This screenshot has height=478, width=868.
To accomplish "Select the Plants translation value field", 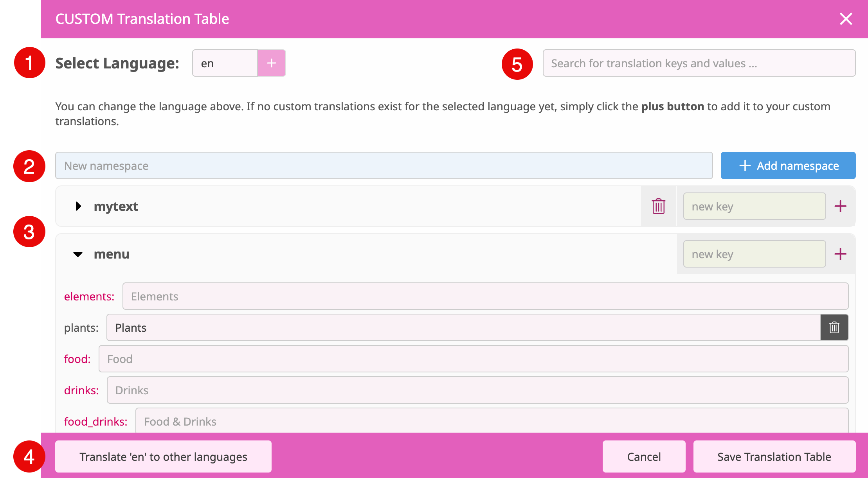I will (462, 327).
